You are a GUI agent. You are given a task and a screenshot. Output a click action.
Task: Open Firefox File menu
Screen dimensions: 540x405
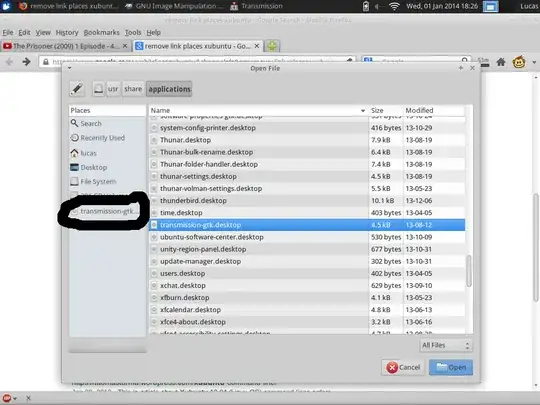pyautogui.click(x=8, y=32)
